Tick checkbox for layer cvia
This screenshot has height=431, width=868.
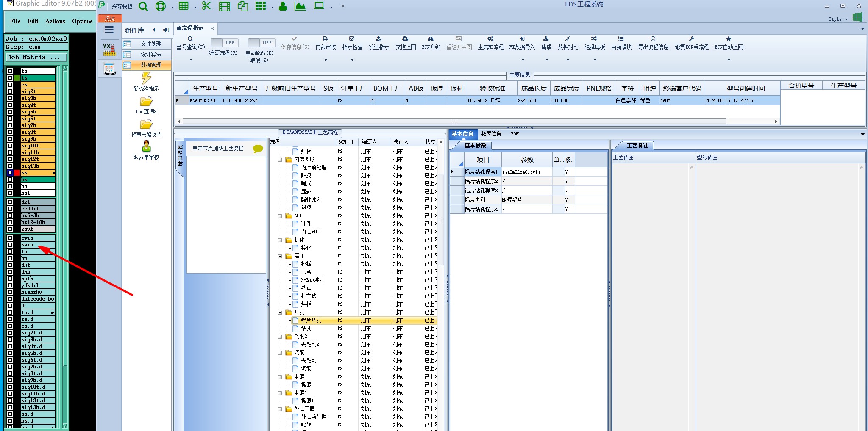click(x=10, y=238)
